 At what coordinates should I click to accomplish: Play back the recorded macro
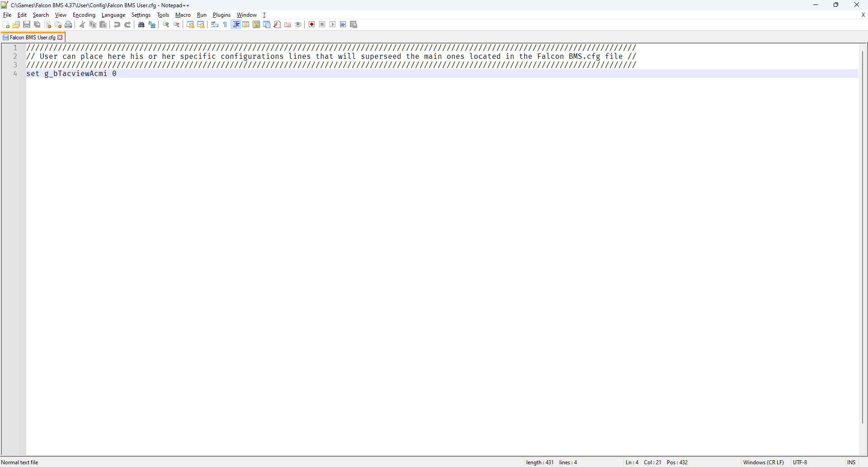(x=333, y=25)
